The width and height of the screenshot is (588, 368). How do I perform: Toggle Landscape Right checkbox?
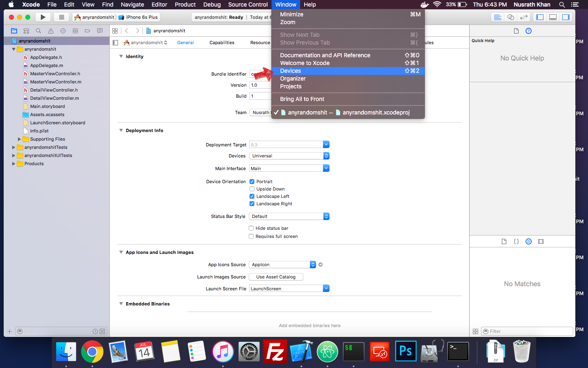coord(252,204)
